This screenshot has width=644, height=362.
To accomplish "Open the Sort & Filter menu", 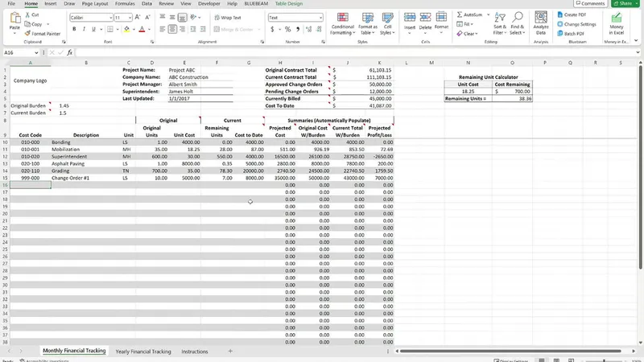I will [500, 24].
